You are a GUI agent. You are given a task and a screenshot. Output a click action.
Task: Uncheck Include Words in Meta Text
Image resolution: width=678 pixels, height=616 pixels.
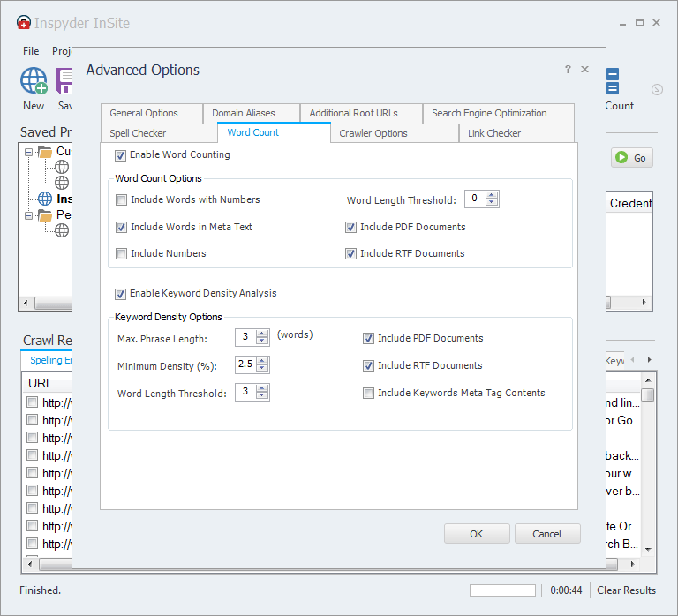pos(122,227)
